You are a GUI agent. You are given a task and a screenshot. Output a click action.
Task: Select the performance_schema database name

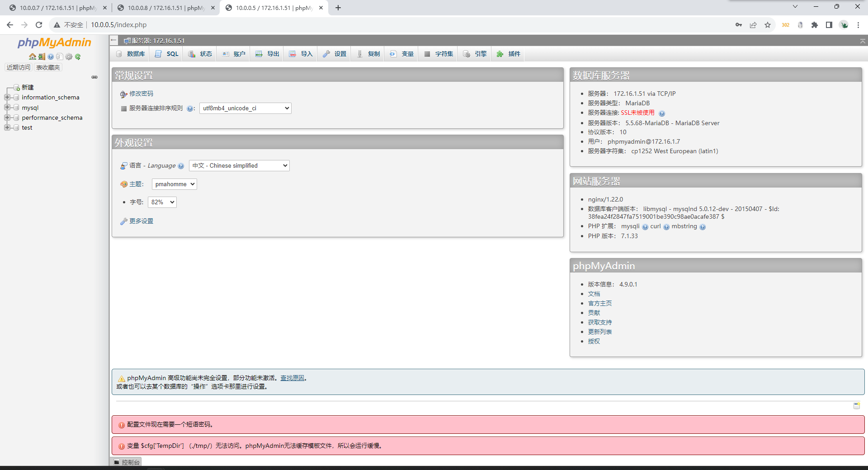[x=52, y=117]
